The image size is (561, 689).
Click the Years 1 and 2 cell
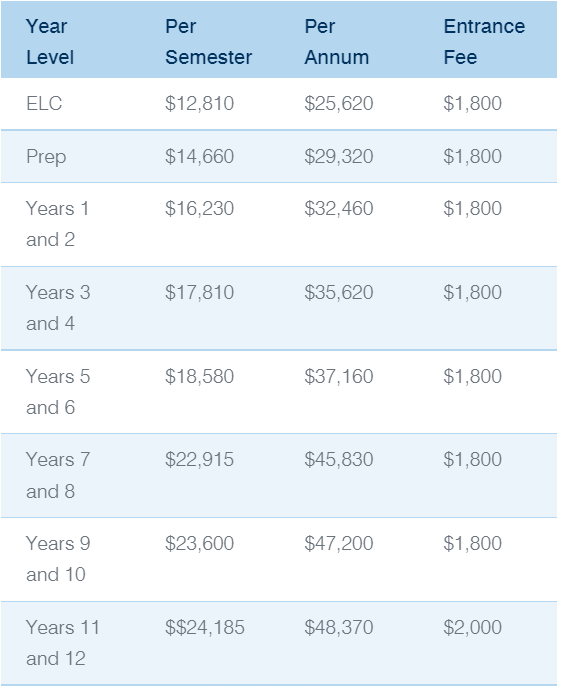point(58,224)
